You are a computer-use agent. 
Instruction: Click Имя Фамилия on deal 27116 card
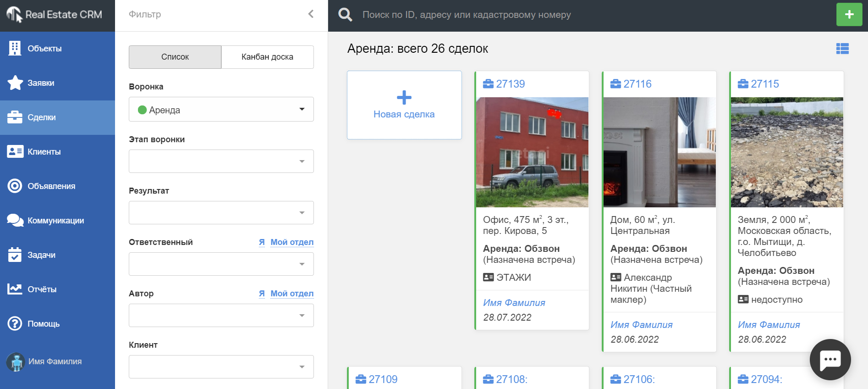tap(642, 325)
